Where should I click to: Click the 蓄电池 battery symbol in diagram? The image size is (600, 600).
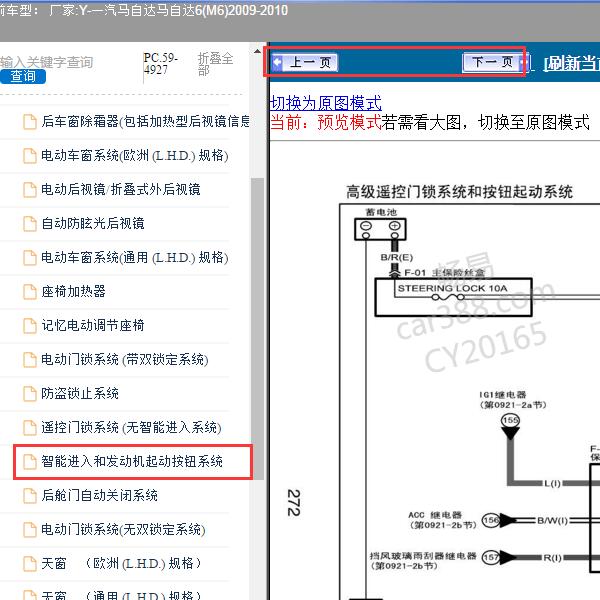(380, 229)
